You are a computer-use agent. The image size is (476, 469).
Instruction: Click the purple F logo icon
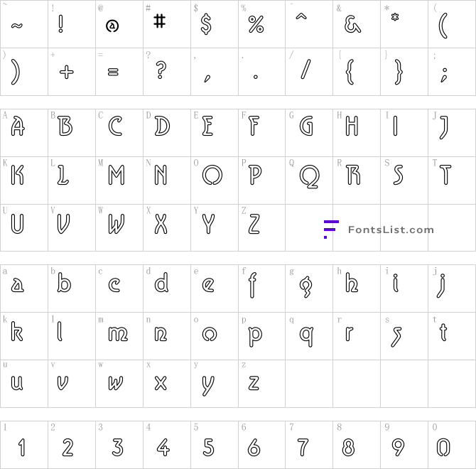pos(331,230)
